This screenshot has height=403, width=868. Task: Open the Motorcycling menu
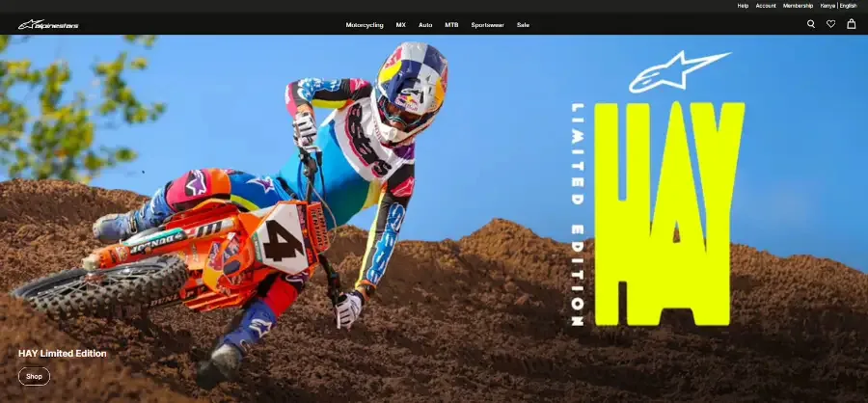tap(365, 25)
